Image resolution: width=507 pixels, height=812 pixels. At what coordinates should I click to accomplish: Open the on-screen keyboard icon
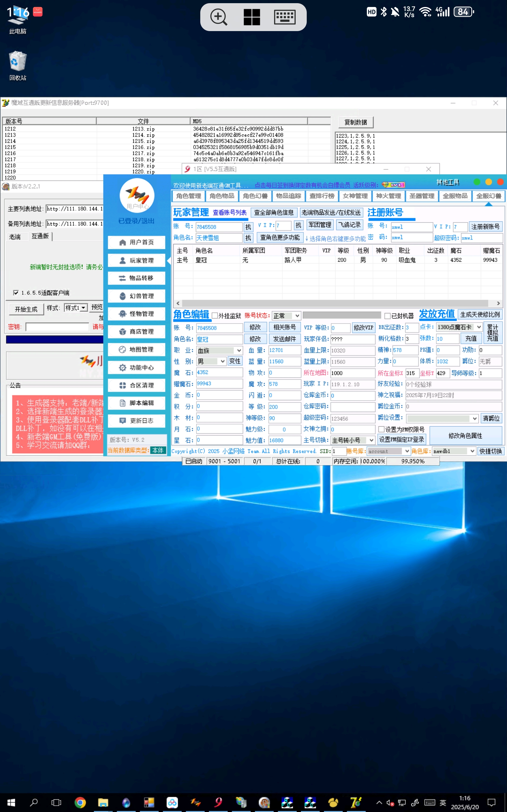pyautogui.click(x=284, y=17)
